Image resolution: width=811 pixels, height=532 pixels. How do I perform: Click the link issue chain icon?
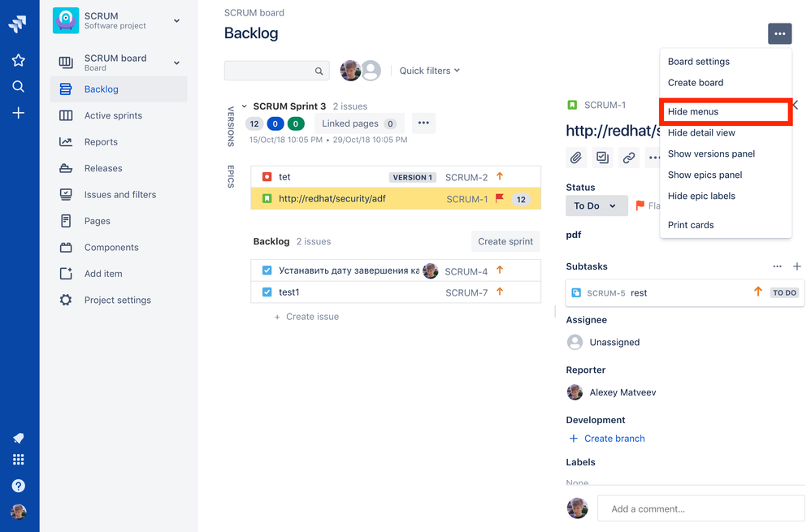point(629,158)
